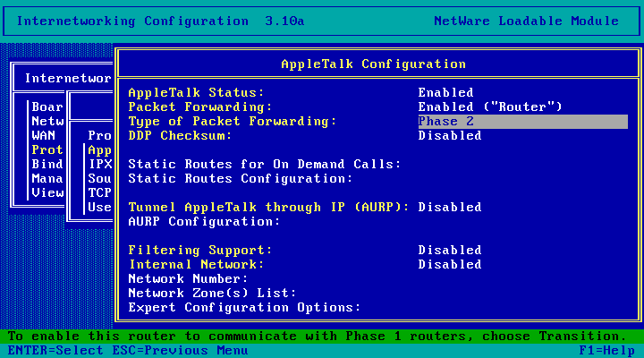Click the Internetwor menu title
644x358 pixels.
pyautogui.click(x=68, y=78)
